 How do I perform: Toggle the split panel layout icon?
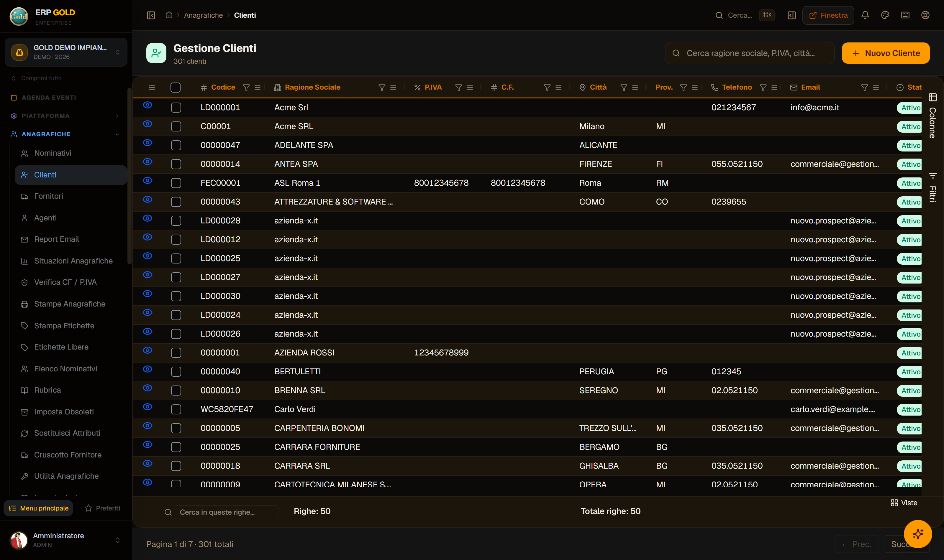point(792,15)
